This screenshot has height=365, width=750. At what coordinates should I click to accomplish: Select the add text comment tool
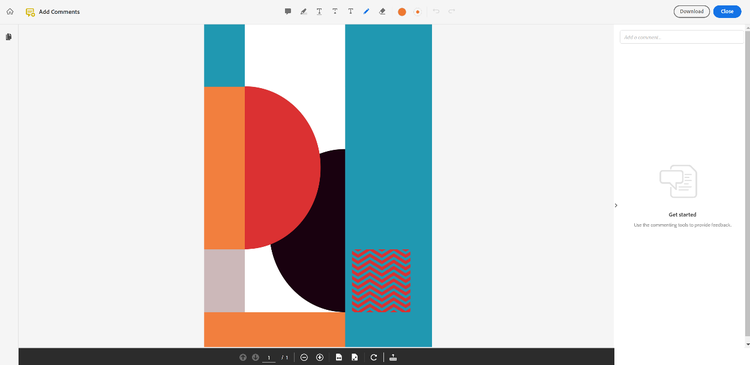click(351, 11)
